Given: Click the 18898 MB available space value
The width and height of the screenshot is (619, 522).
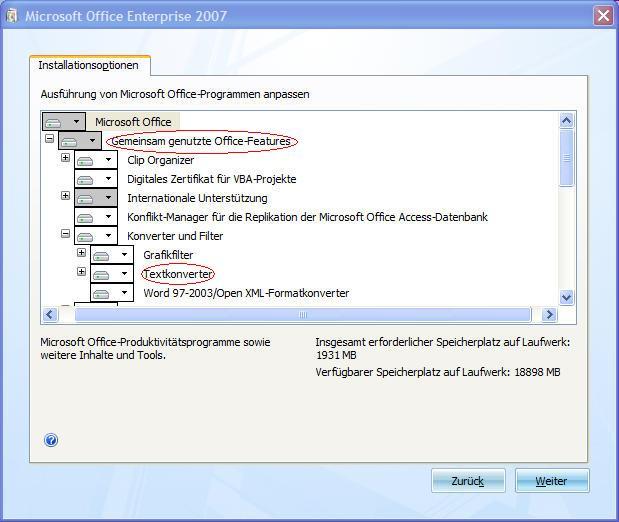Looking at the screenshot, I should pos(537,372).
